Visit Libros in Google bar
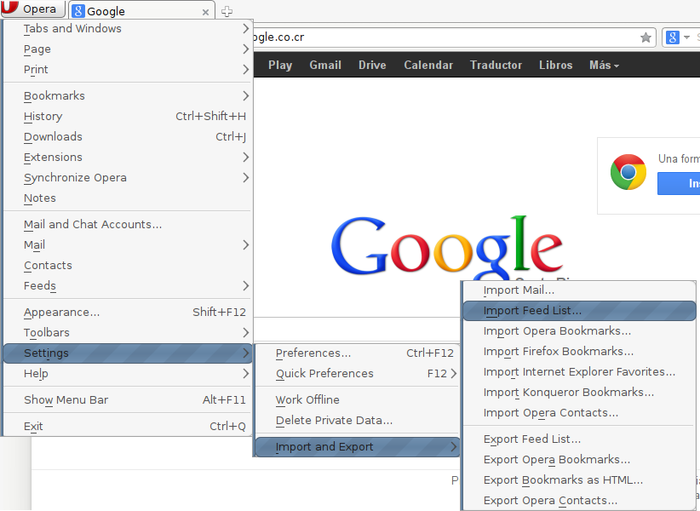The image size is (700, 511). pos(555,65)
